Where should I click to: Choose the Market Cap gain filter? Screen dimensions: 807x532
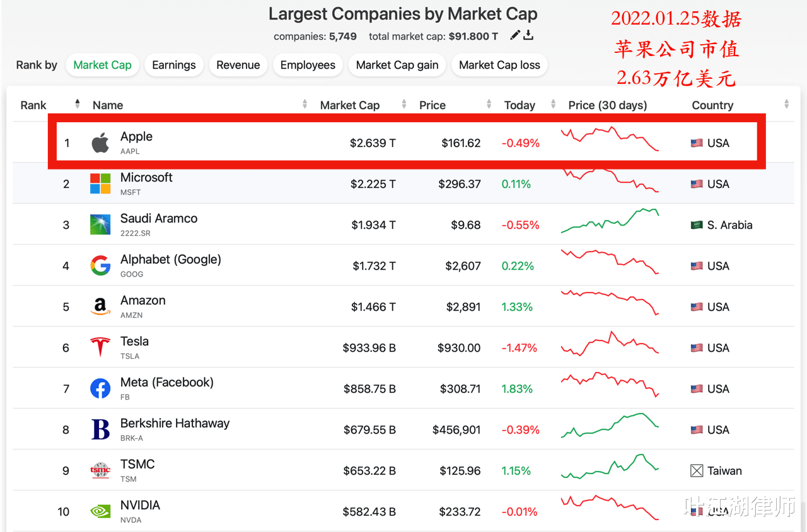[x=397, y=65]
